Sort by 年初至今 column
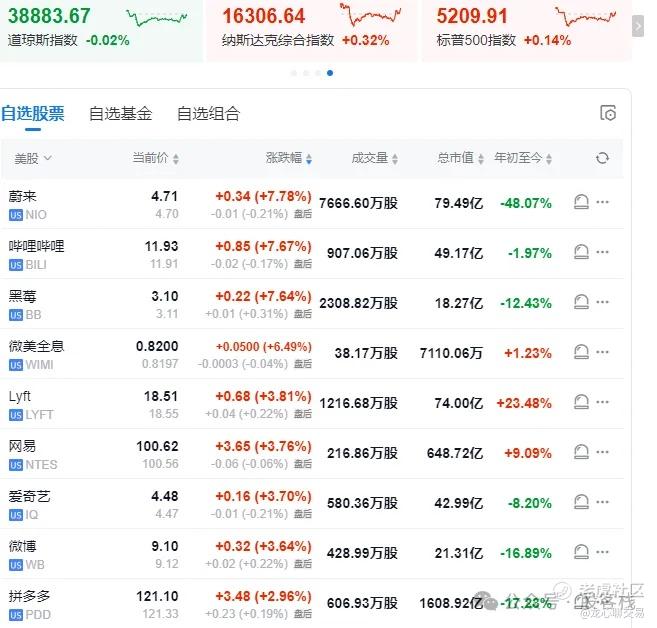 click(x=523, y=158)
